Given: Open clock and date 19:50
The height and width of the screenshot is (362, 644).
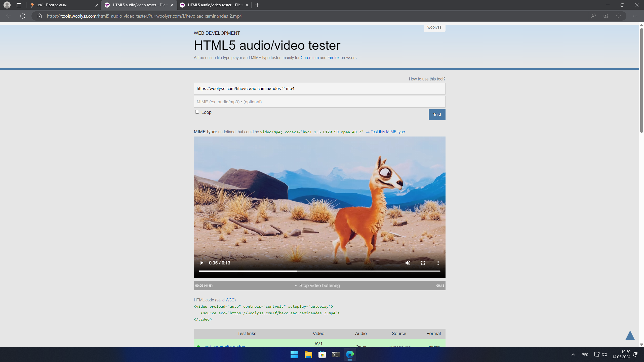Looking at the screenshot, I should (621, 354).
